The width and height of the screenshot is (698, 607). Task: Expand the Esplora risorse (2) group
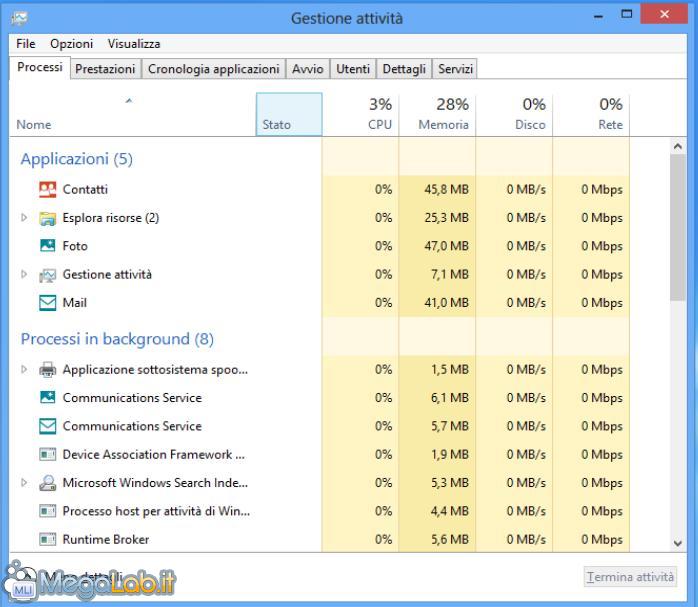tap(24, 218)
